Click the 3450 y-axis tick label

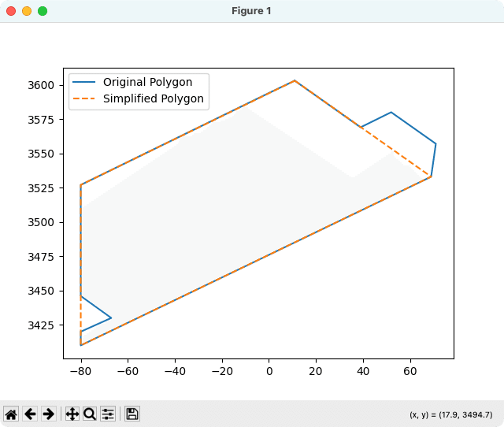pos(41,291)
